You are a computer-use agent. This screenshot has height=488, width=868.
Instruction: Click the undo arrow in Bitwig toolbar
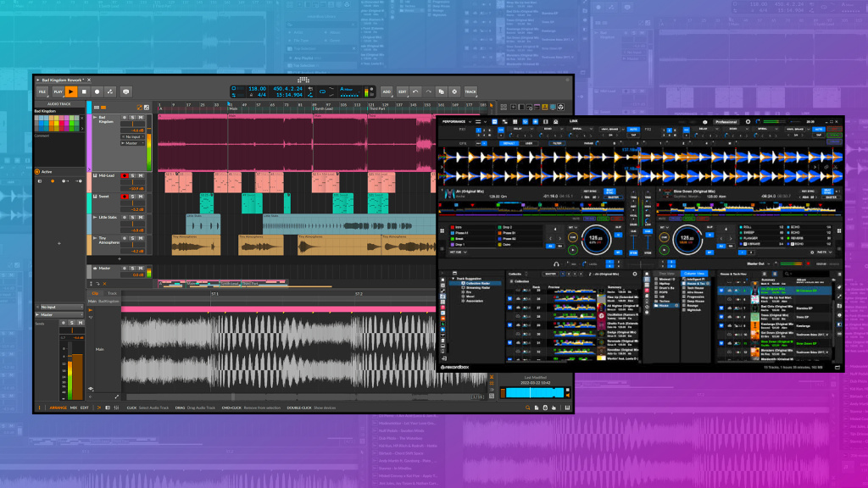pyautogui.click(x=415, y=91)
